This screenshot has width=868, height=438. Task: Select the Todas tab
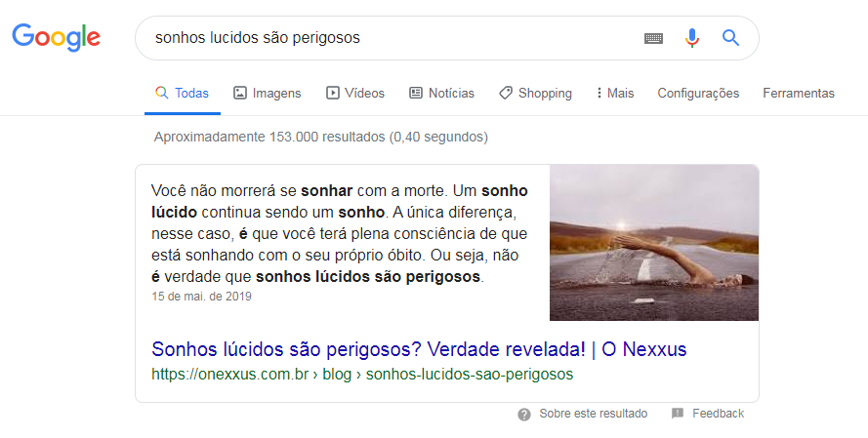click(x=183, y=93)
